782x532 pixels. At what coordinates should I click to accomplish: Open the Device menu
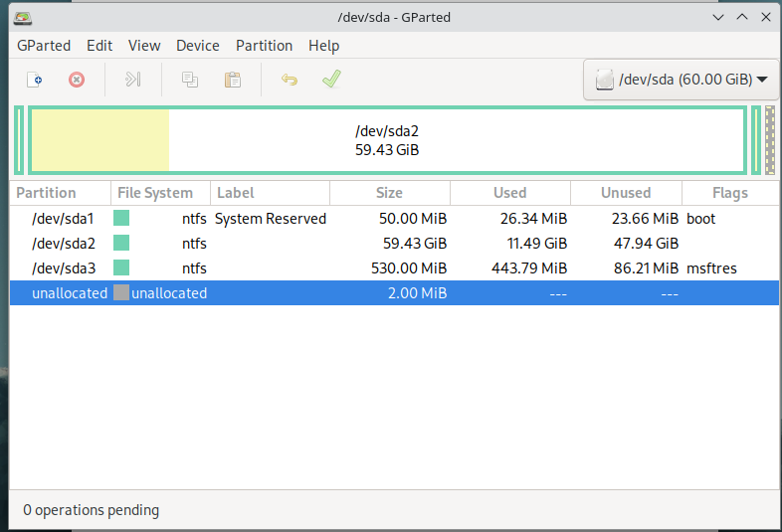(198, 46)
